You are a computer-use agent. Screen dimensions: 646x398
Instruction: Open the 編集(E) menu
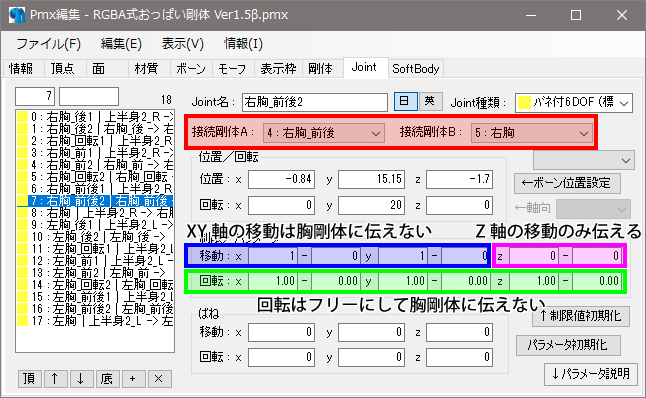[121, 44]
